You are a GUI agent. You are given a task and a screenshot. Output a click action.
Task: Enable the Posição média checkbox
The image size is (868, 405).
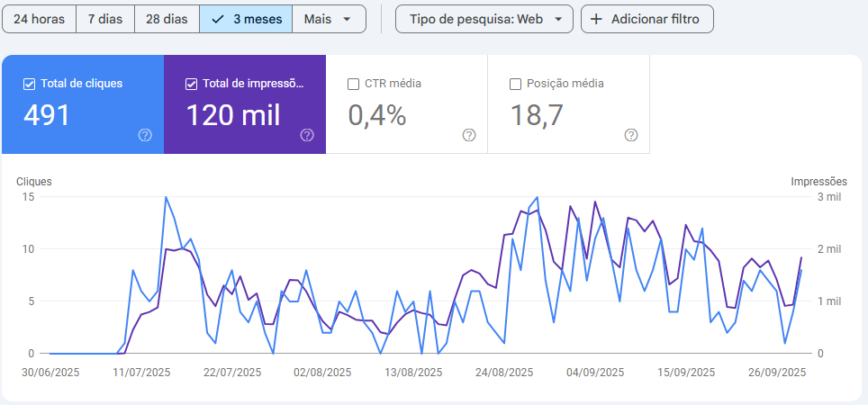(x=515, y=84)
